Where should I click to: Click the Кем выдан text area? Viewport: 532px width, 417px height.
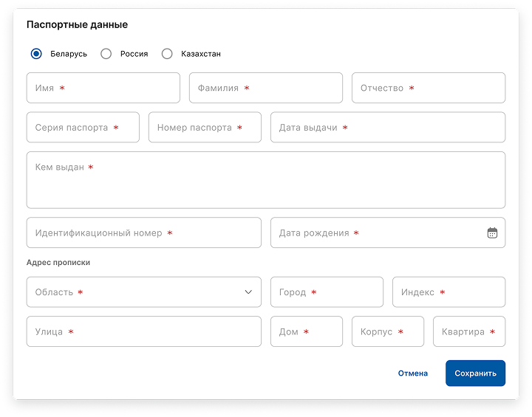click(x=266, y=180)
